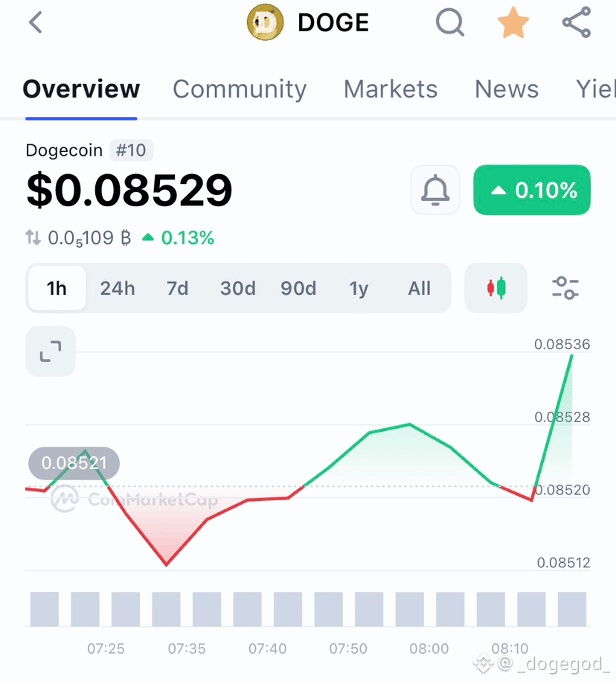Set a price alert with the bell

click(435, 190)
